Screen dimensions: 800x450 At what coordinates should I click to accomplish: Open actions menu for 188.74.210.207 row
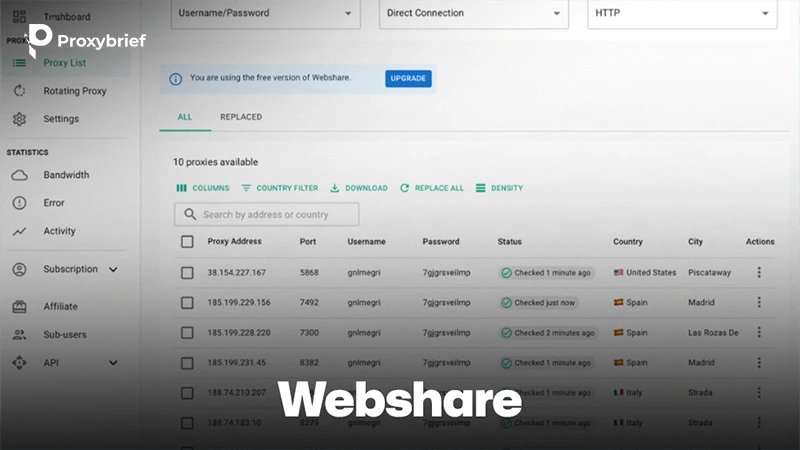coord(759,393)
